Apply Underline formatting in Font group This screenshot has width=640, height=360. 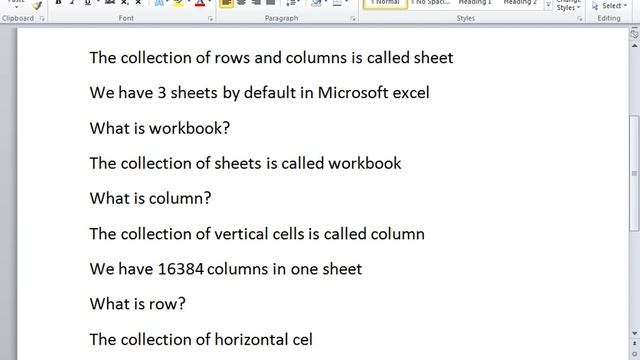click(x=87, y=3)
